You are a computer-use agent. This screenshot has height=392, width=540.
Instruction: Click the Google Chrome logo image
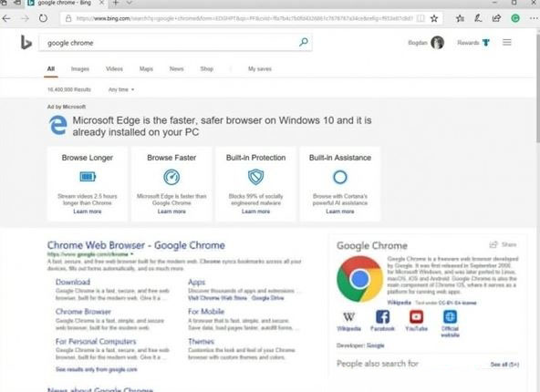coord(359,279)
